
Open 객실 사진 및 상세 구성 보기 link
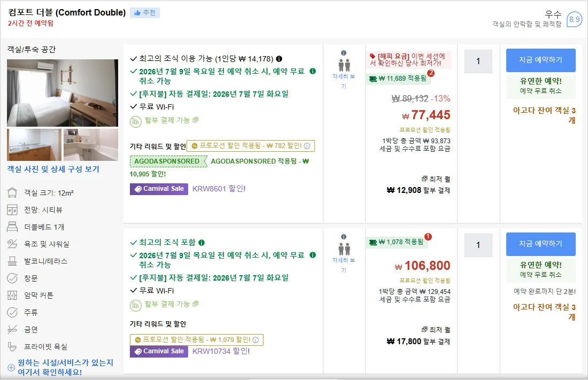point(53,169)
